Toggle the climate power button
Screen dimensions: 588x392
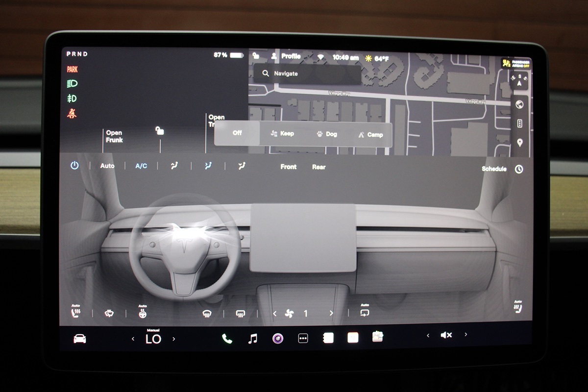click(74, 166)
